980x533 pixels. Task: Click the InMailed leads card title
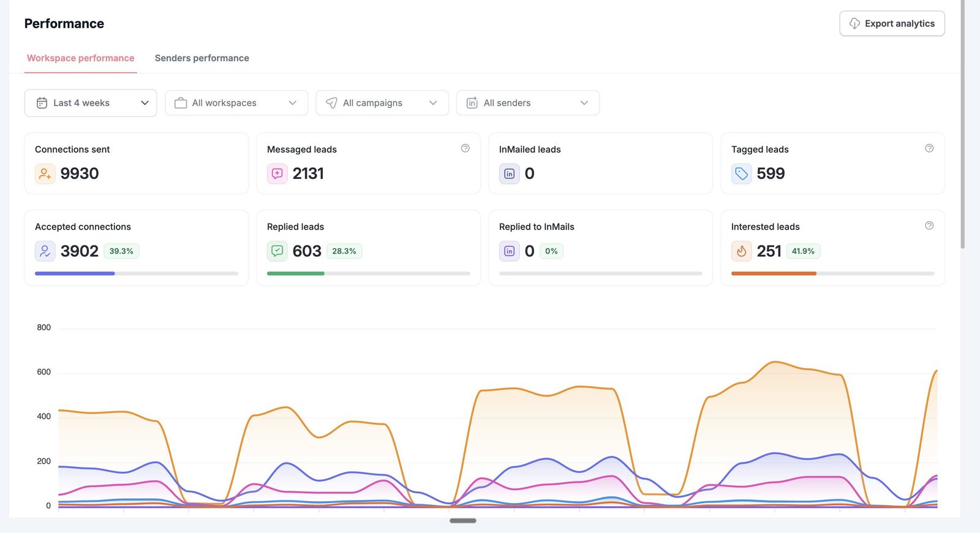coord(530,149)
